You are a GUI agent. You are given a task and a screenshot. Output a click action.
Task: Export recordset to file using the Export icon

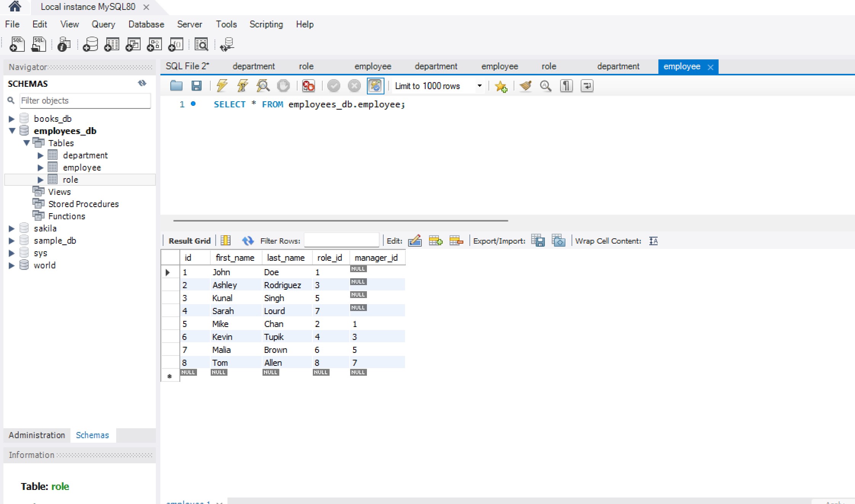[538, 241]
